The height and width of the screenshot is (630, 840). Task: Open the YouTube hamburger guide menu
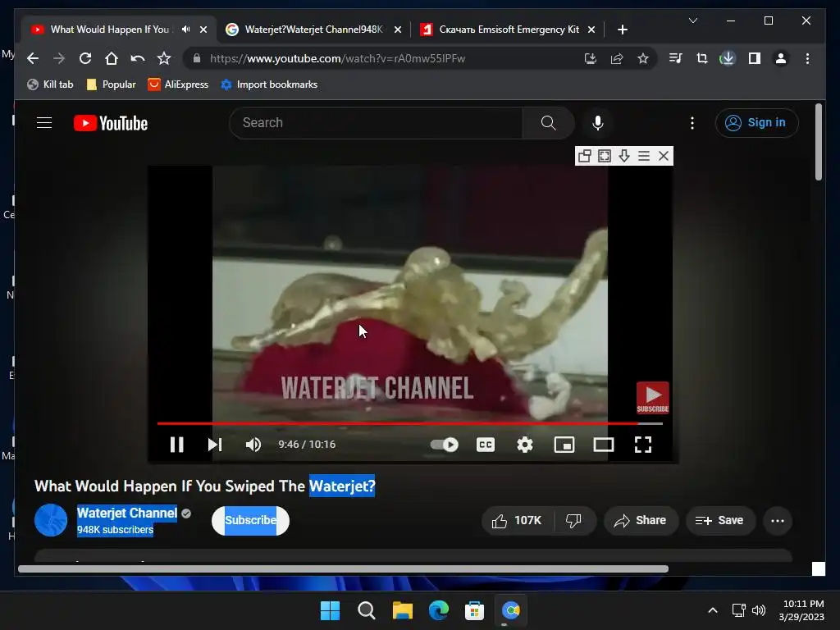44,123
